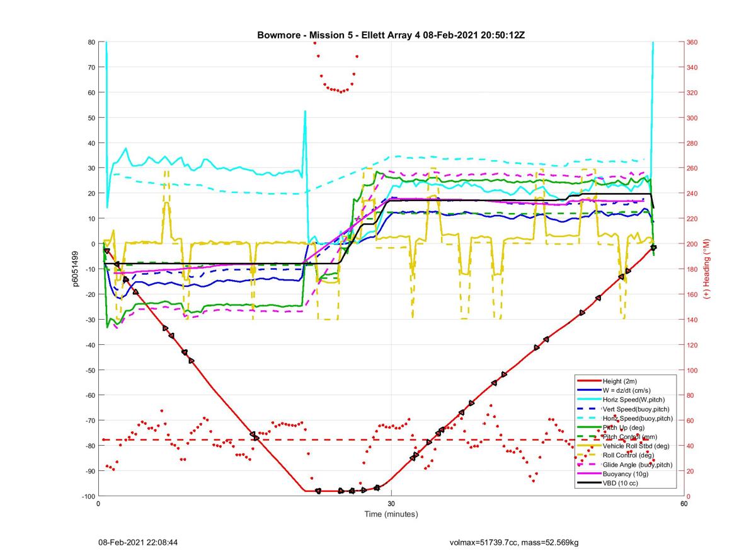The image size is (756, 558).
Task: Click the right axis tick label '280'
Action: [x=692, y=143]
